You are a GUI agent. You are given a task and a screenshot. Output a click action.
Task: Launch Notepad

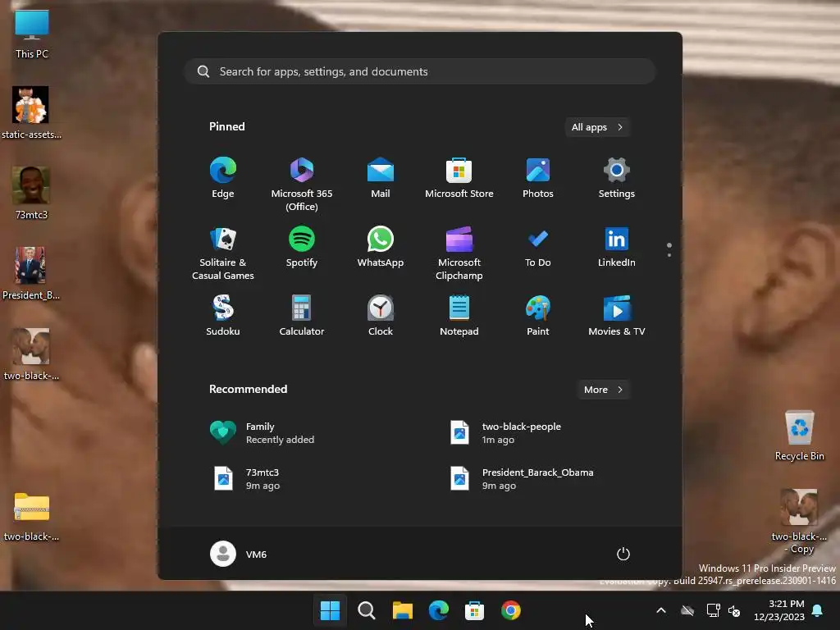tap(459, 316)
